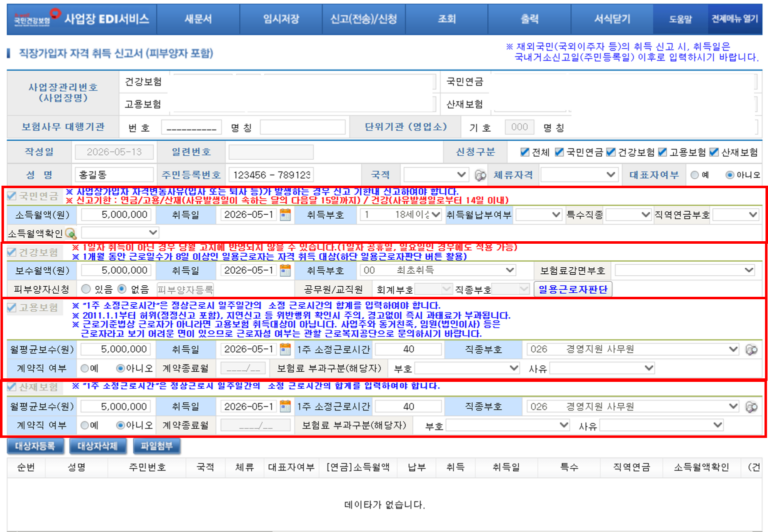Click 건강보험 보수월액(원) field

click(116, 270)
